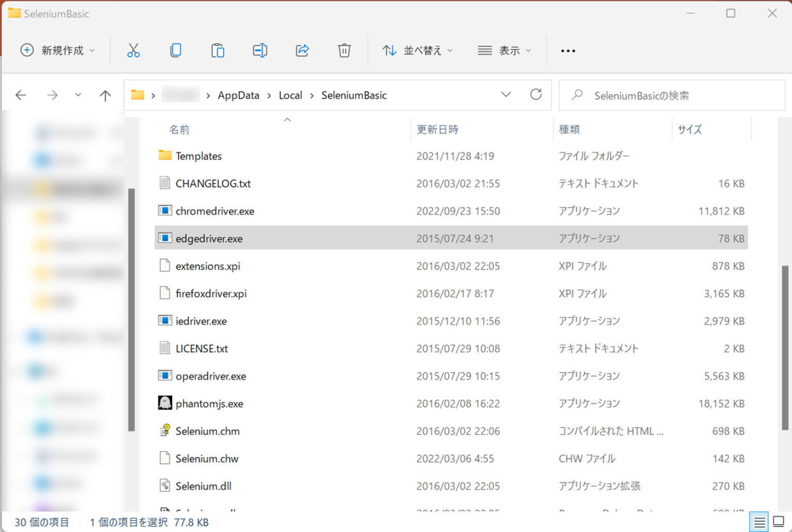This screenshot has height=532, width=792.
Task: Expand the 新規作成 new item menu
Action: (58, 50)
